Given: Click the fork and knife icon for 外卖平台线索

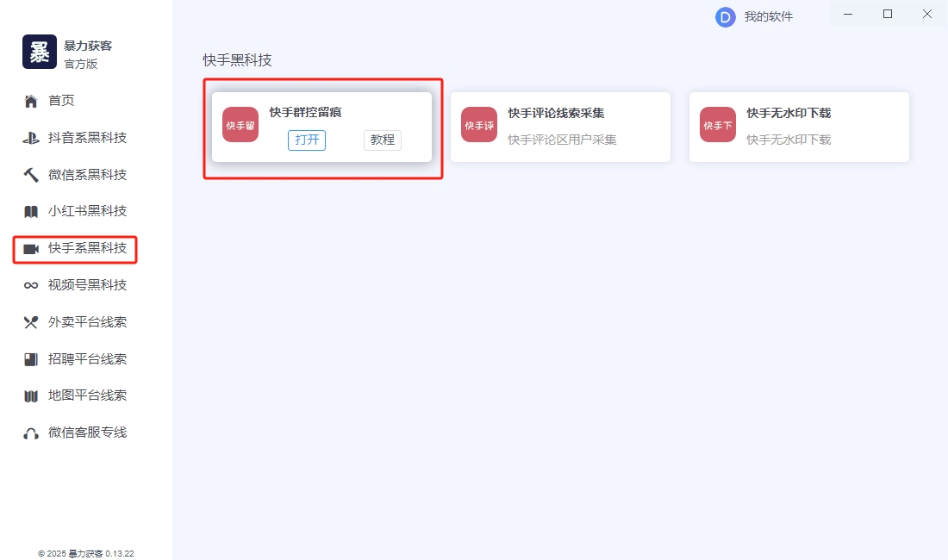Looking at the screenshot, I should pos(31,322).
